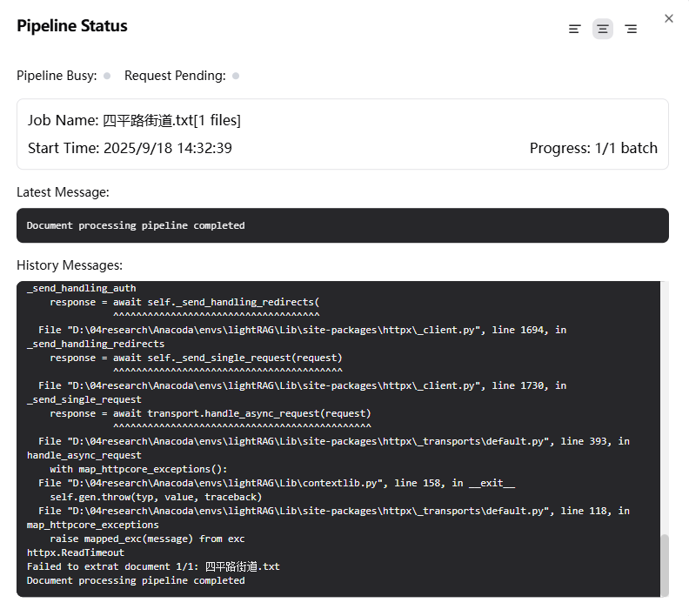The image size is (689, 616).
Task: Select the center alignment icon
Action: (x=603, y=29)
